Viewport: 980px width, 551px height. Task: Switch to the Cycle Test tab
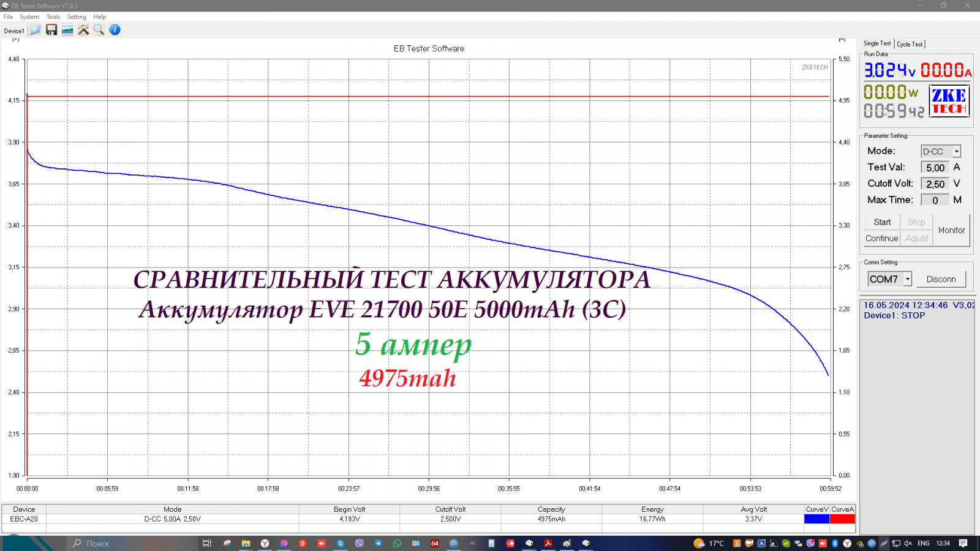pyautogui.click(x=910, y=44)
